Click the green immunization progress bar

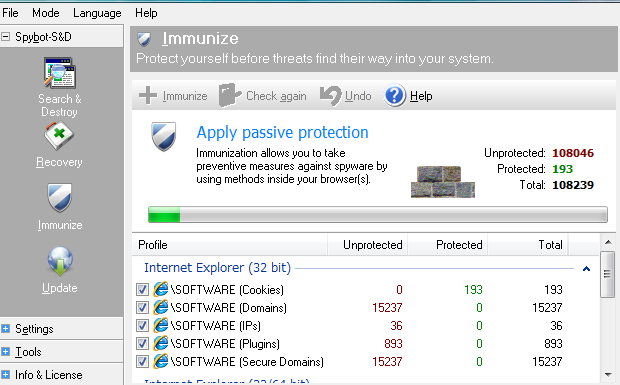(378, 215)
